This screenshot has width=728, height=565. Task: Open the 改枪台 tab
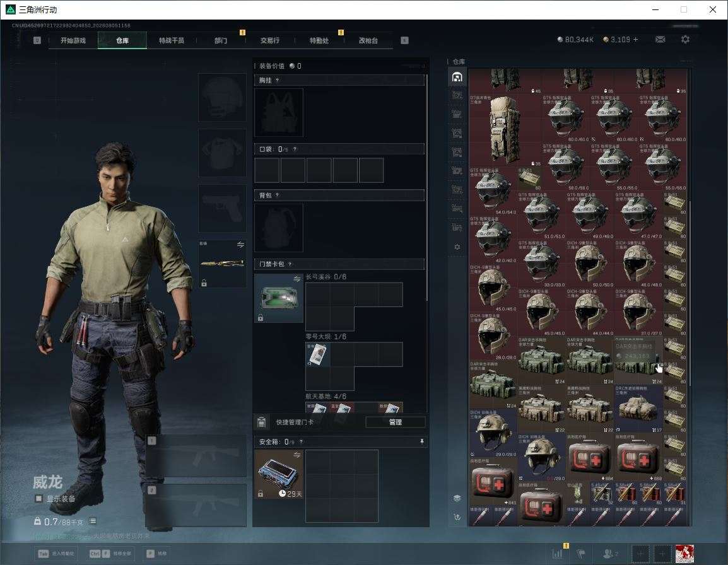[x=368, y=40]
